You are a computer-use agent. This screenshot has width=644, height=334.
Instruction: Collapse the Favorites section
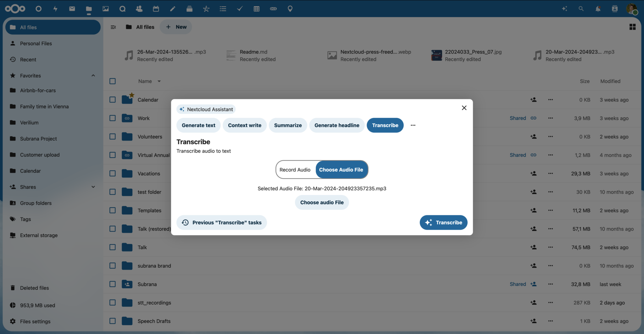(x=93, y=75)
